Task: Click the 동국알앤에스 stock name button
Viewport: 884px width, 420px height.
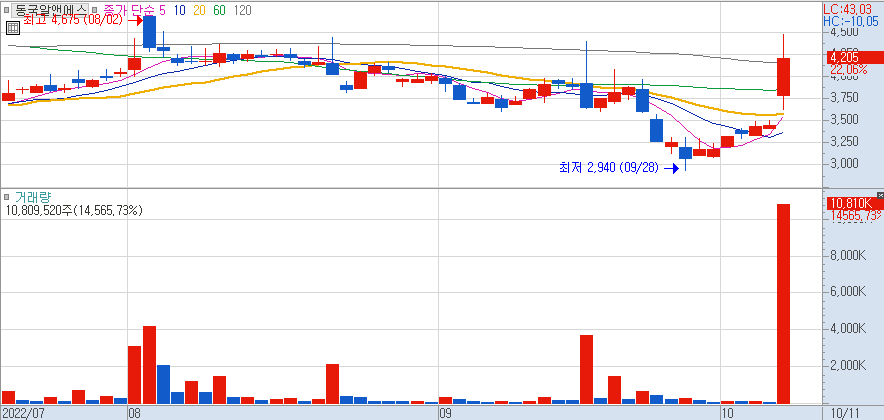Action: pos(50,10)
